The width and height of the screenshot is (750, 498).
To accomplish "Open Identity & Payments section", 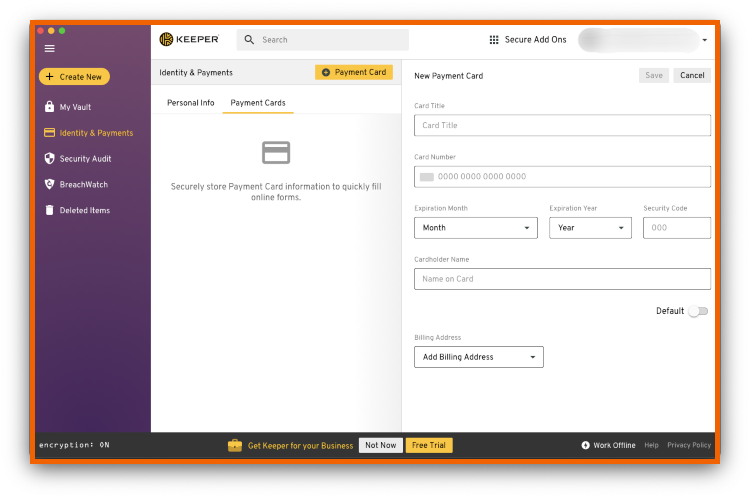I will (x=96, y=133).
